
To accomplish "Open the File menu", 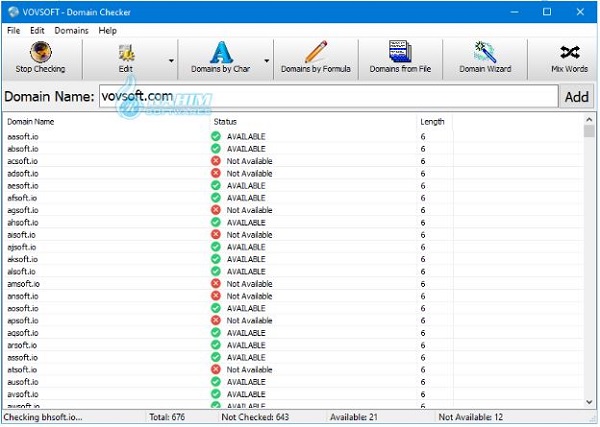I will [x=13, y=31].
